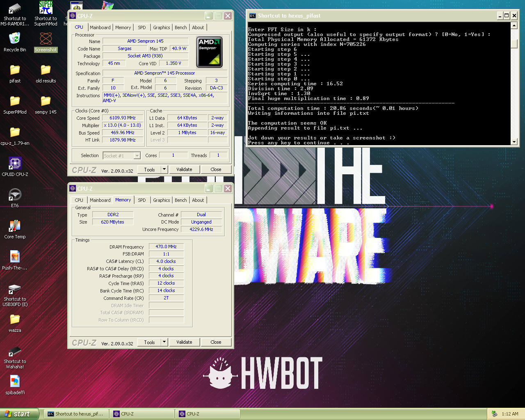Open the MS-RAMDRI shortcut icon
This screenshot has height=420, width=525.
[x=15, y=9]
